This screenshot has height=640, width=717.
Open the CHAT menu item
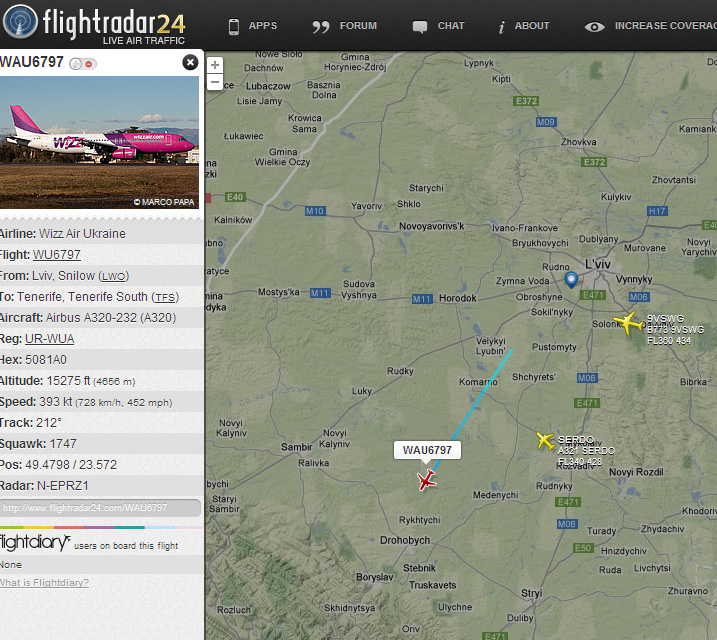(x=451, y=26)
